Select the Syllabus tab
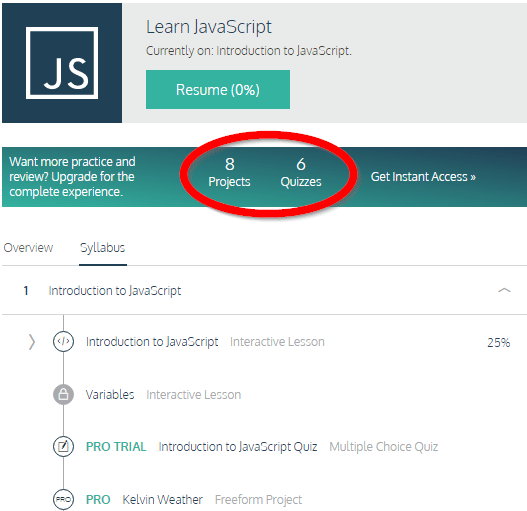Screen dimensions: 527x511 tap(103, 248)
